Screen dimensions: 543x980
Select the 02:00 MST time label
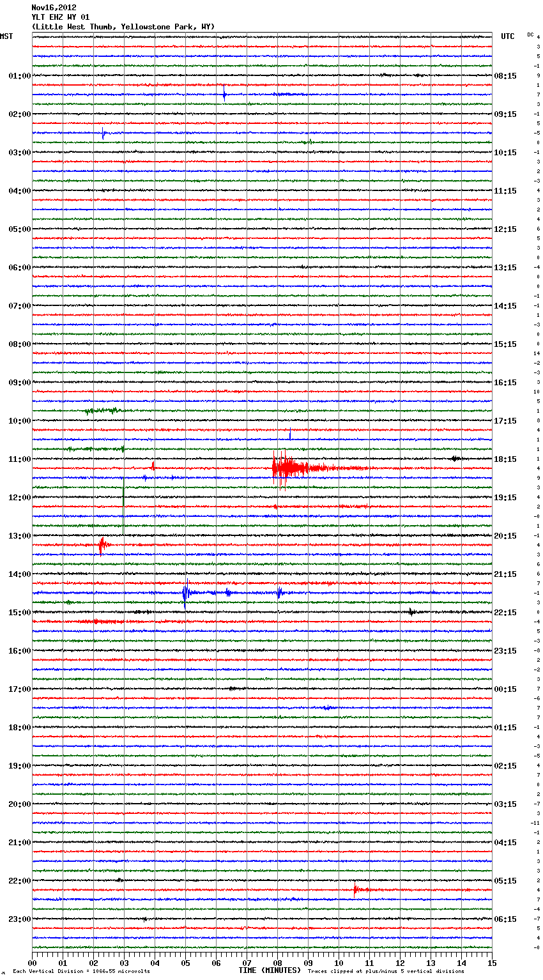pos(20,114)
